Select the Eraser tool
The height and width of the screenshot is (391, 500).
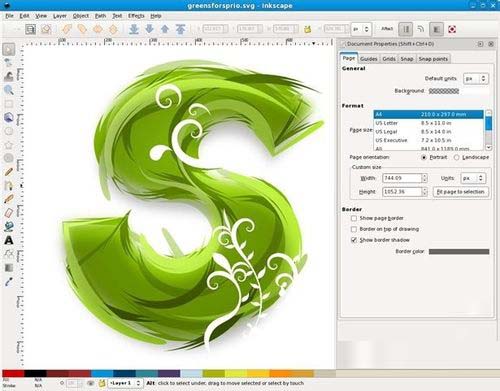(9, 213)
